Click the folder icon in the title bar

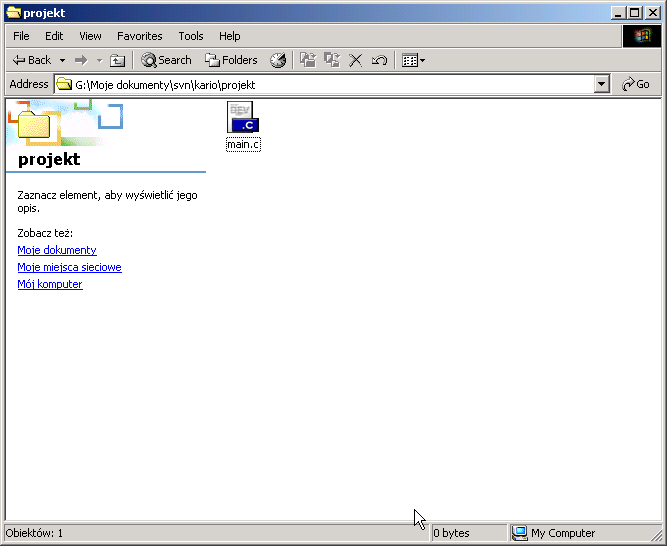click(14, 13)
